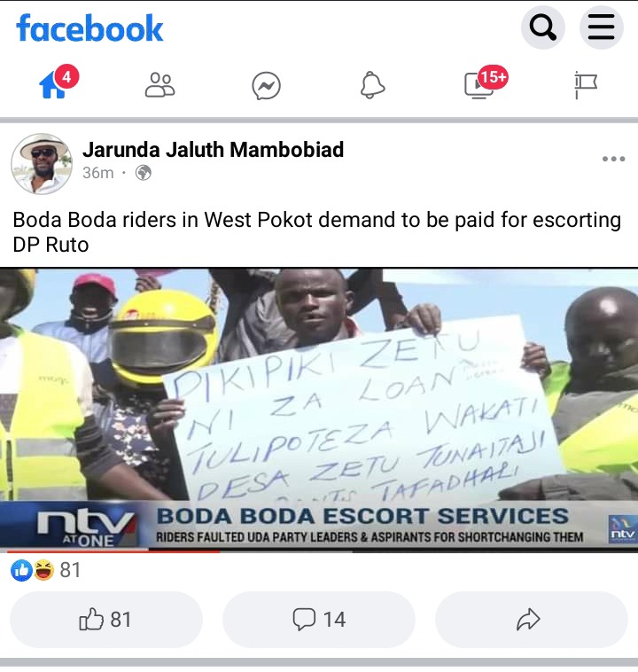The image size is (638, 672).
Task: Open the hamburger menu
Action: point(601,27)
